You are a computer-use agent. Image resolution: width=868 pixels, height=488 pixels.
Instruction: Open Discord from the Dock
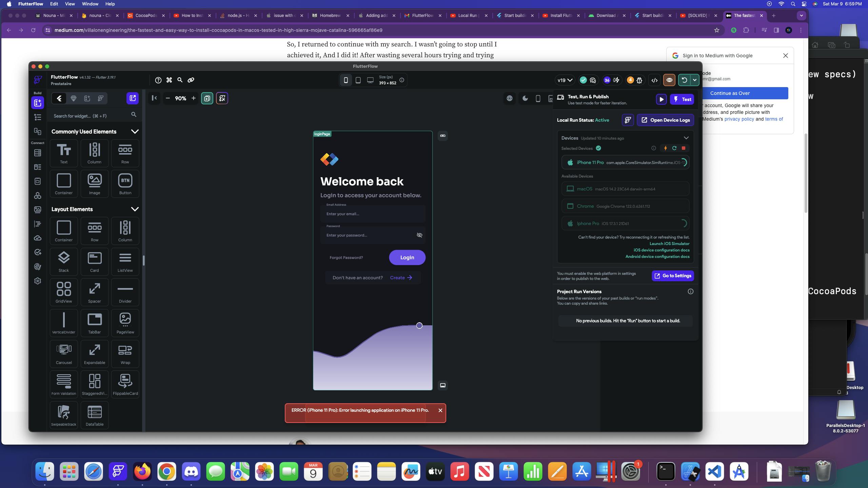click(191, 471)
